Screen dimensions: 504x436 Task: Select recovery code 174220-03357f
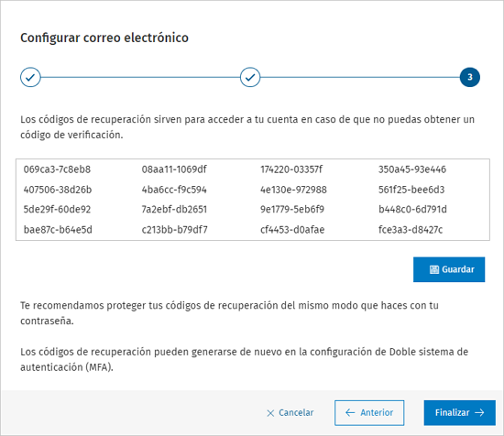click(x=291, y=169)
